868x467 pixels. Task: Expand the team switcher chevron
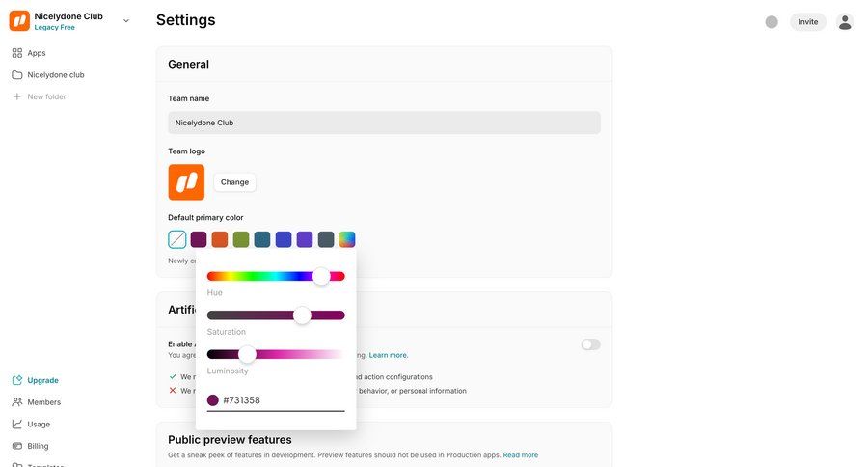point(126,21)
